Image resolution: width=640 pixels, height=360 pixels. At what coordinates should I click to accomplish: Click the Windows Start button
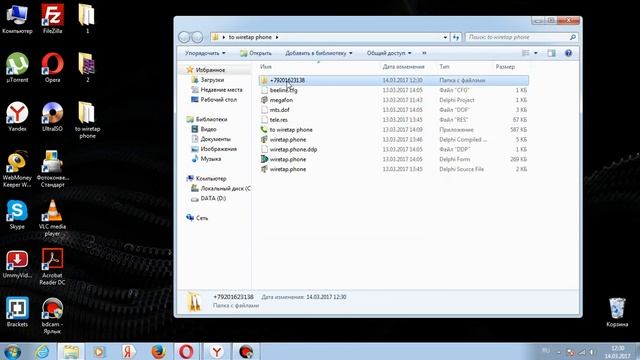[12, 351]
